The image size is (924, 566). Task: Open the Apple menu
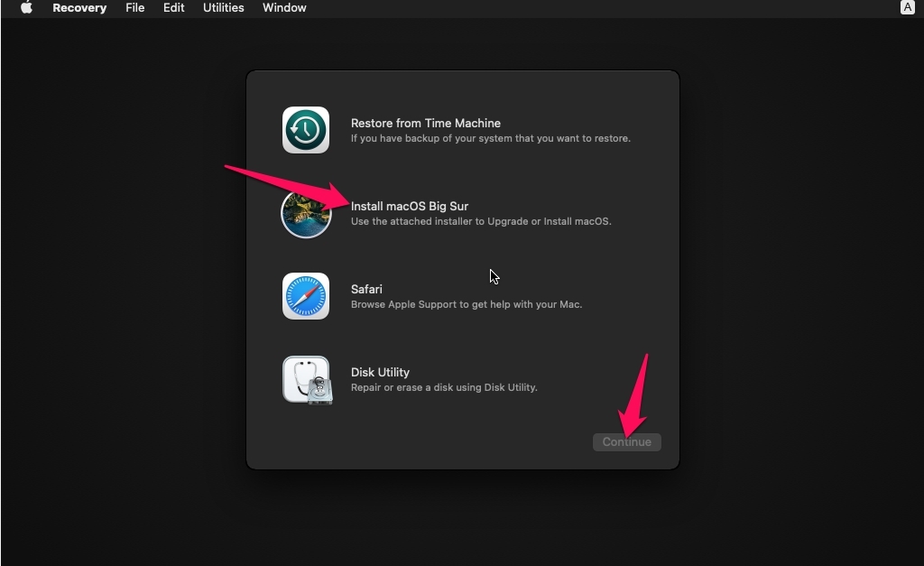coord(24,8)
